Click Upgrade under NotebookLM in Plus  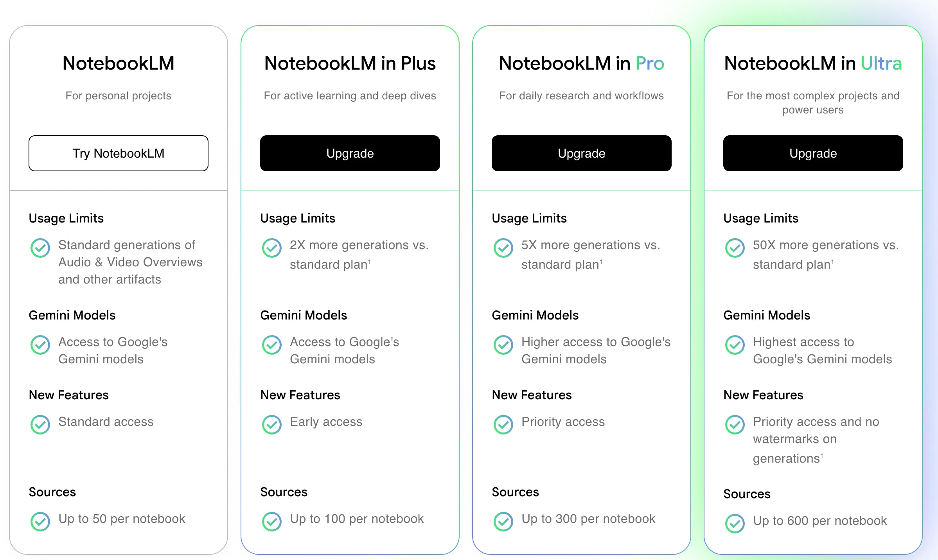click(350, 153)
